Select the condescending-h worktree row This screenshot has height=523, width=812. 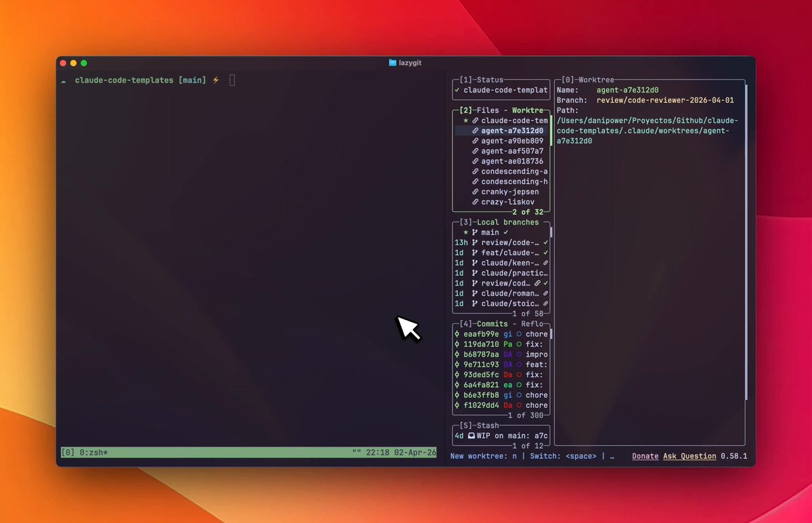pyautogui.click(x=502, y=181)
